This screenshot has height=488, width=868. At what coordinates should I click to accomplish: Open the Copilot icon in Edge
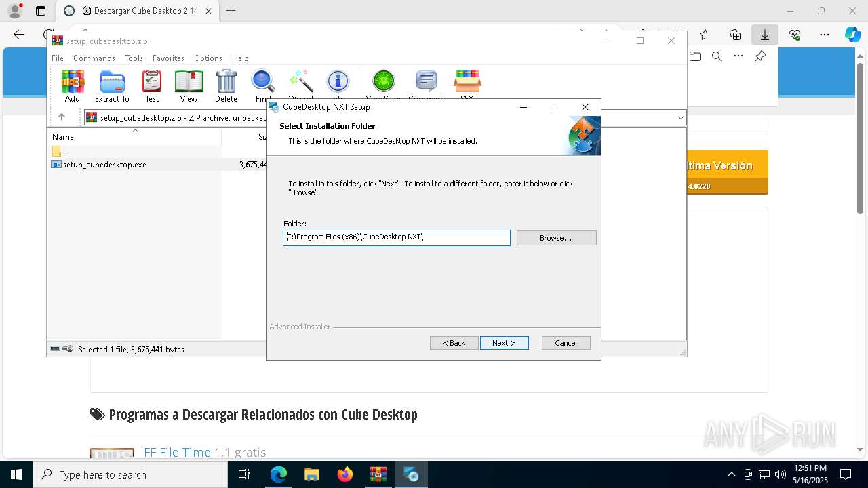(852, 35)
